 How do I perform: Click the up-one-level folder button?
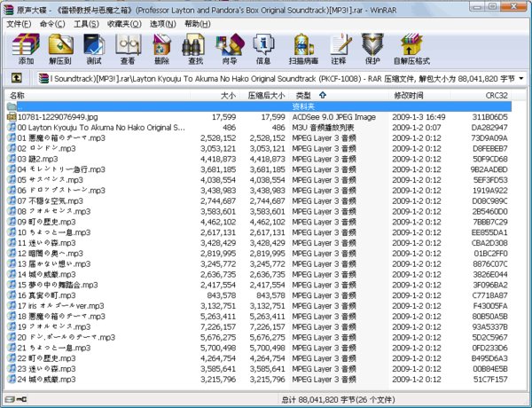tap(17, 78)
